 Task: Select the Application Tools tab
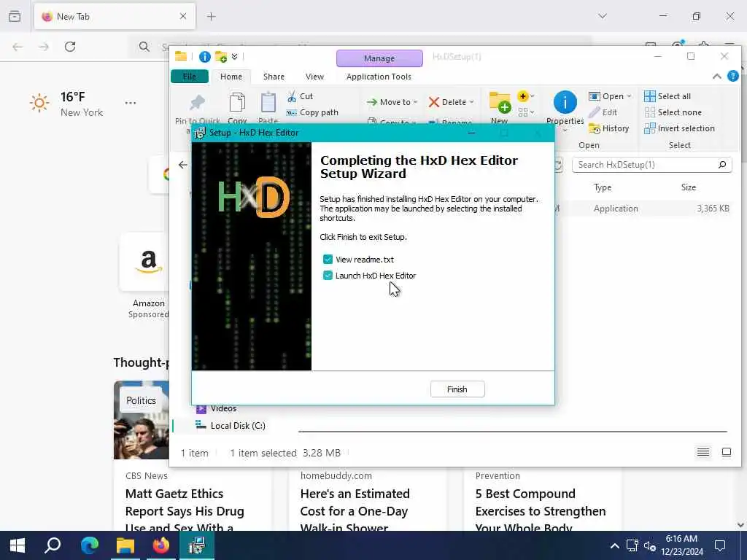tap(379, 77)
